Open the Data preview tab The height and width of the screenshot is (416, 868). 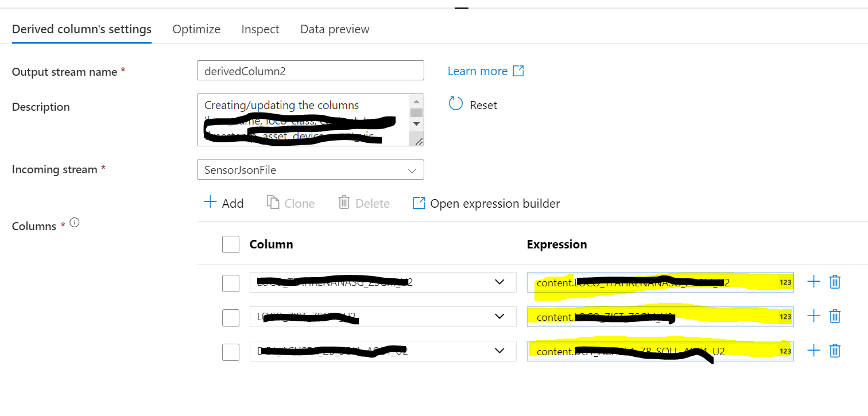point(334,29)
